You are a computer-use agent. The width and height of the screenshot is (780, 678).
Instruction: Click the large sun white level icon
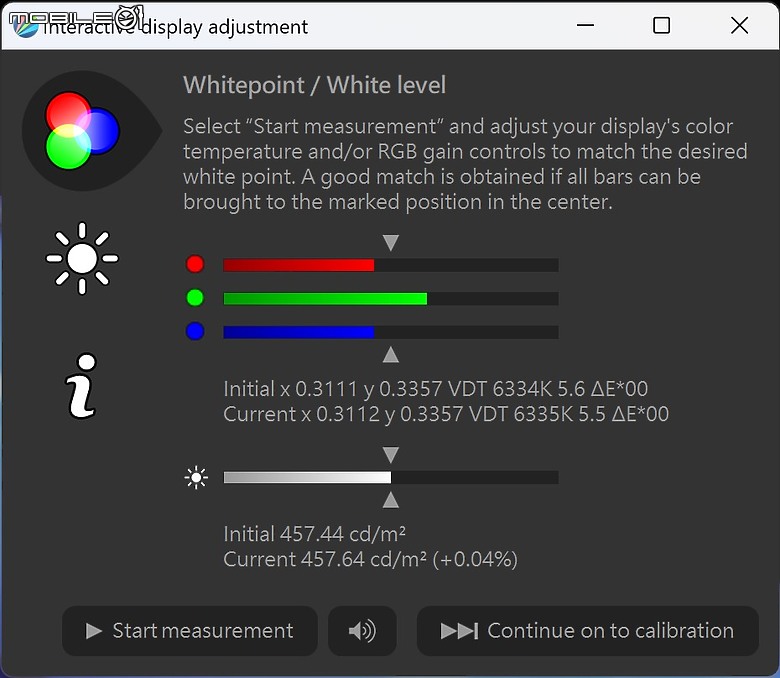pos(82,258)
